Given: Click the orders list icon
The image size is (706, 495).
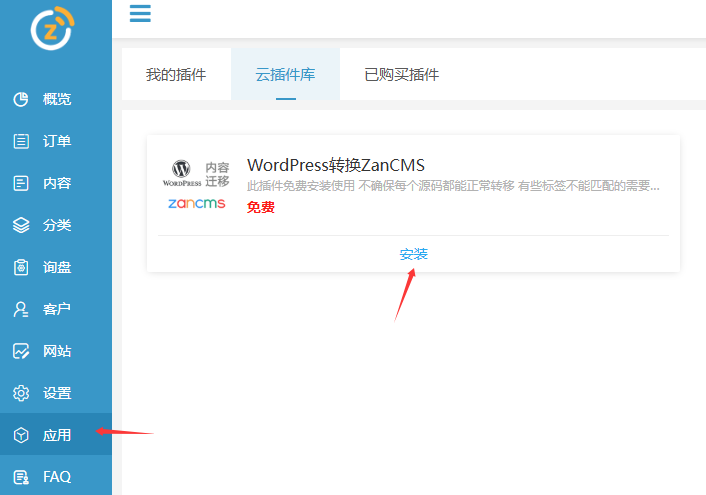Looking at the screenshot, I should tap(21, 141).
